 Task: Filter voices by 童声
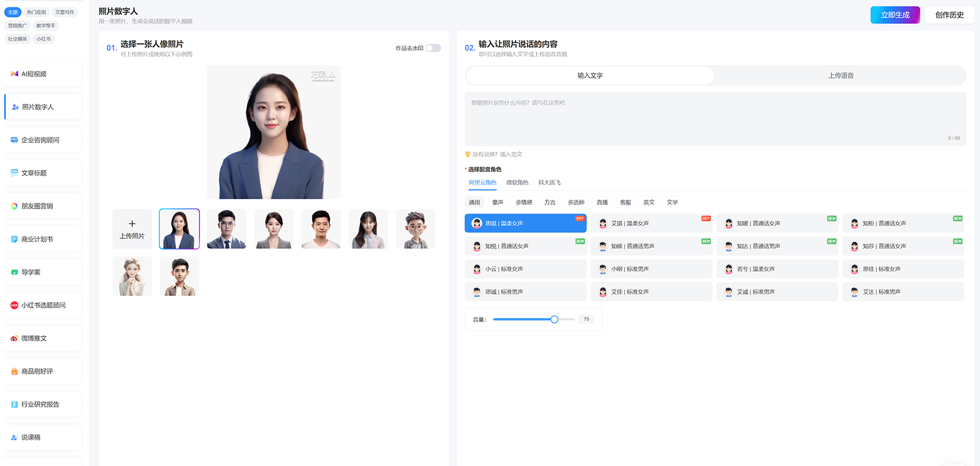pyautogui.click(x=498, y=202)
